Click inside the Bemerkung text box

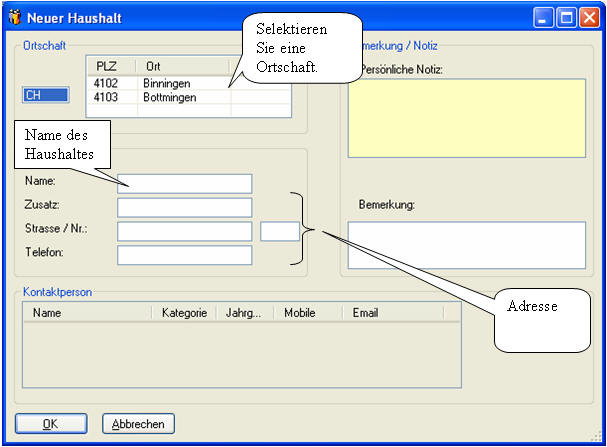point(466,245)
